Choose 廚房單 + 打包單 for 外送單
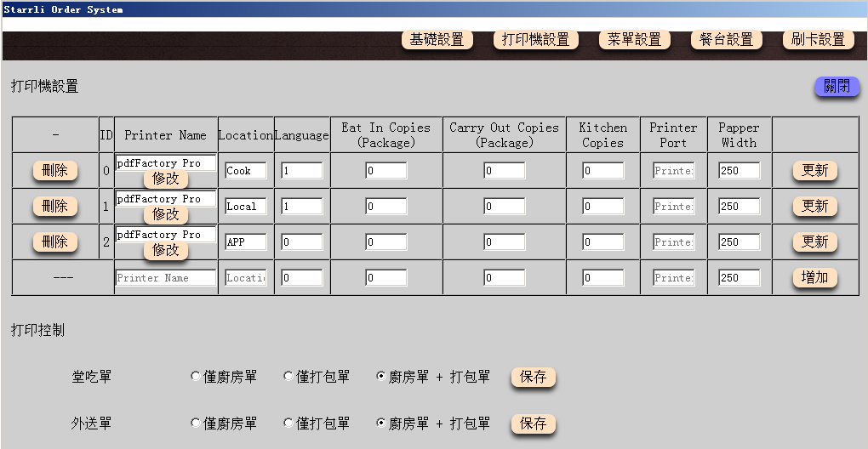Viewport: 868px width, 449px height. click(381, 423)
